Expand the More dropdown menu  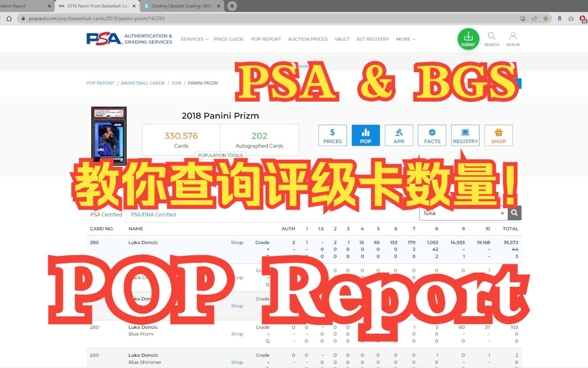pyautogui.click(x=406, y=39)
